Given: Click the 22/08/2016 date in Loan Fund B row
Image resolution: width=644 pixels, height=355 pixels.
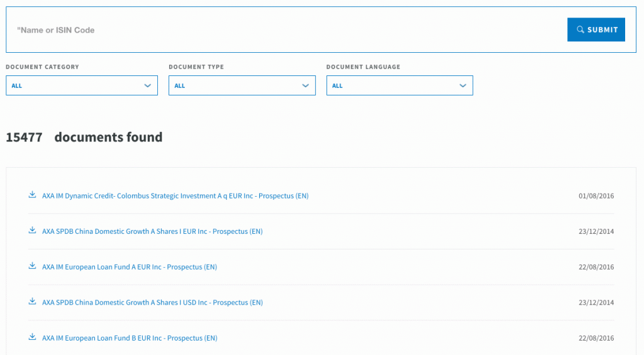Looking at the screenshot, I should pyautogui.click(x=596, y=338).
